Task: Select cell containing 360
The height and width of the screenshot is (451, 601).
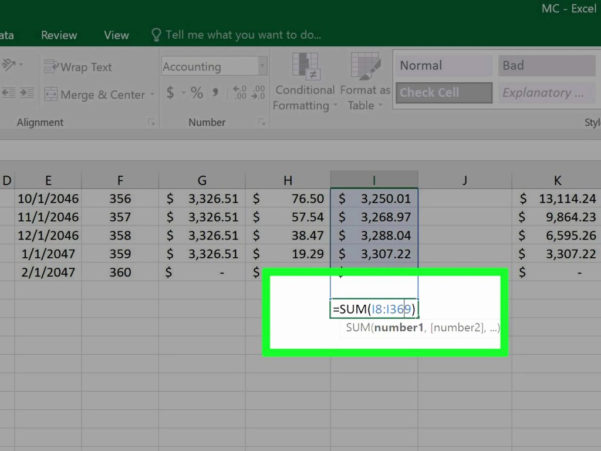Action: pos(120,272)
